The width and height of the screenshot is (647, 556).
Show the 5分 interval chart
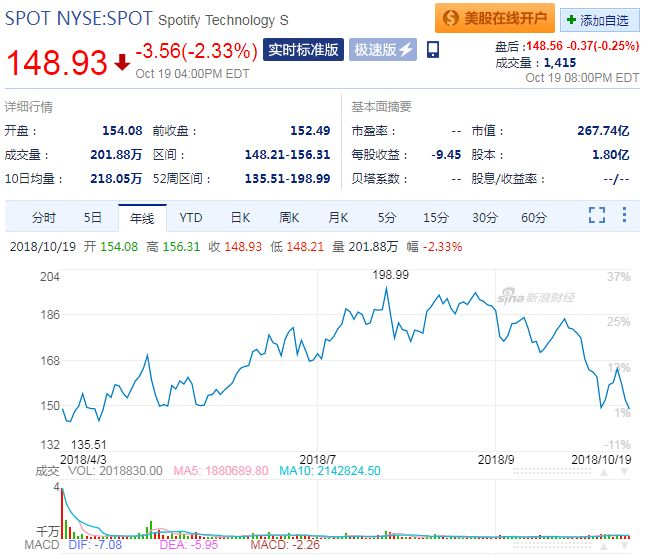(387, 217)
